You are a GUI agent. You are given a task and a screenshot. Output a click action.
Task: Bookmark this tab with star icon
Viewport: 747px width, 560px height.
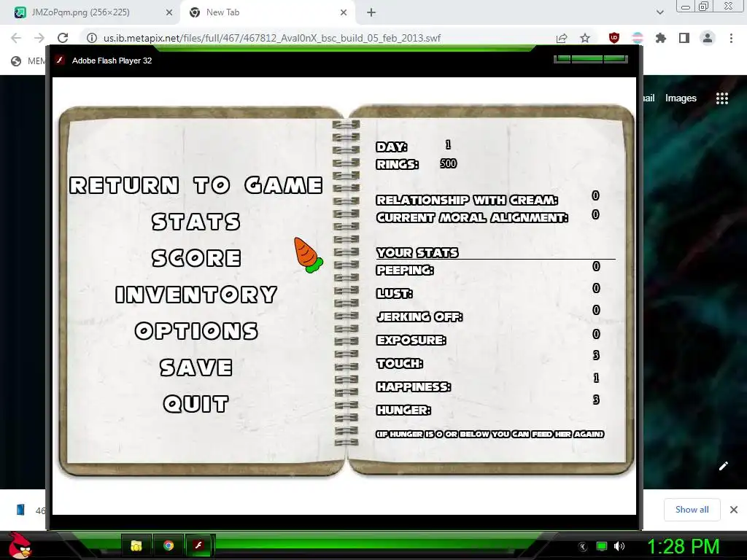coord(585,38)
